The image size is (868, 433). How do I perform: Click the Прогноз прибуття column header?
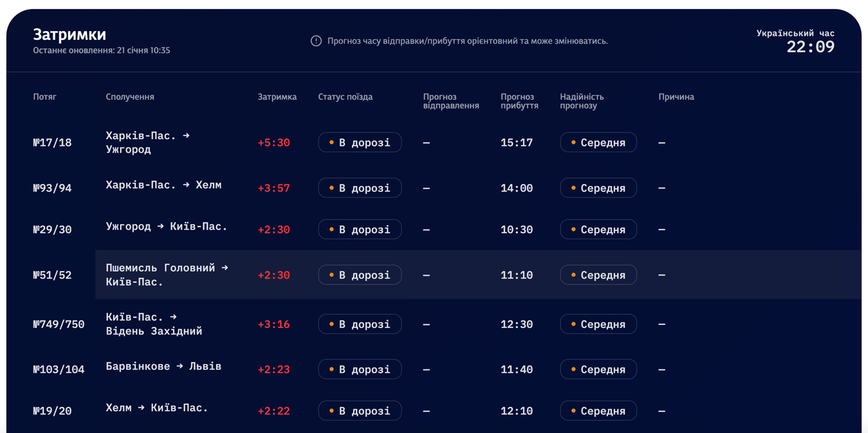tap(519, 101)
